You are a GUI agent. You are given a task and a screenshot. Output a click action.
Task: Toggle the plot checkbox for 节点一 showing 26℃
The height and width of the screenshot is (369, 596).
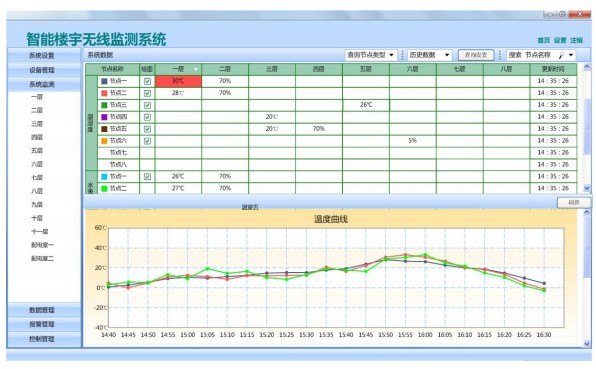click(147, 177)
